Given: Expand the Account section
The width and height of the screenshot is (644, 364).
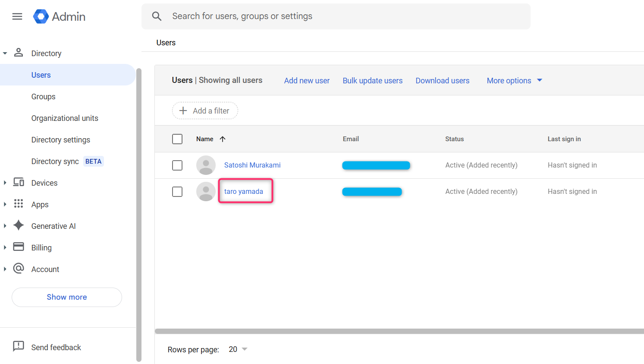Looking at the screenshot, I should (5, 269).
